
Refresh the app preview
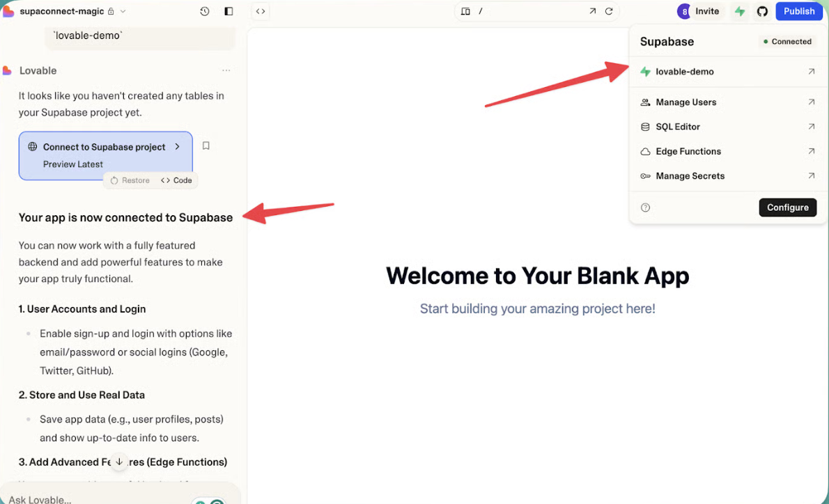(609, 11)
